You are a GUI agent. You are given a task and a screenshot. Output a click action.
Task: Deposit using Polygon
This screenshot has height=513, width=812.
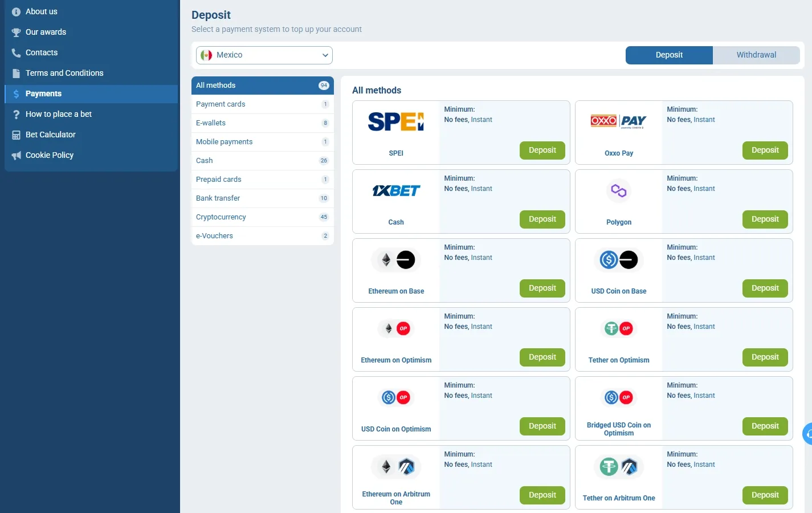tap(765, 219)
